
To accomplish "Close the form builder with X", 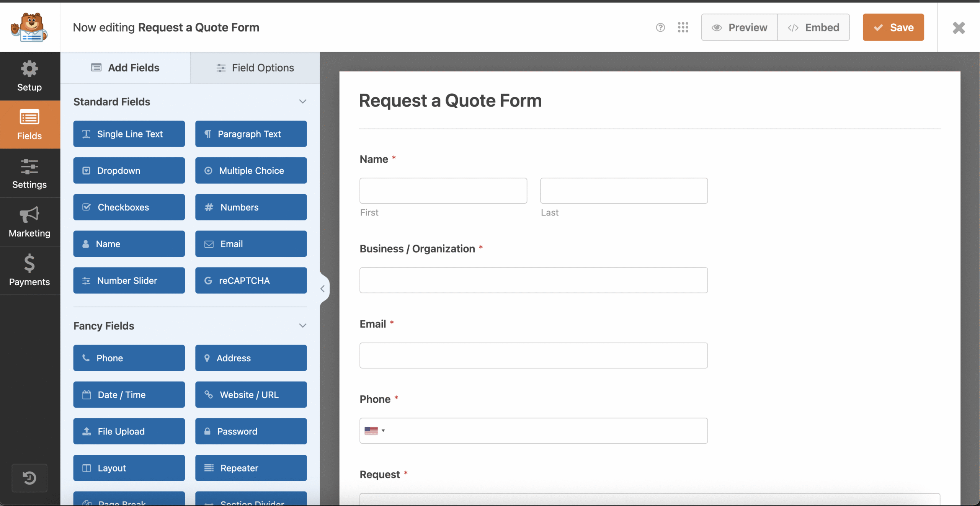I will [959, 28].
